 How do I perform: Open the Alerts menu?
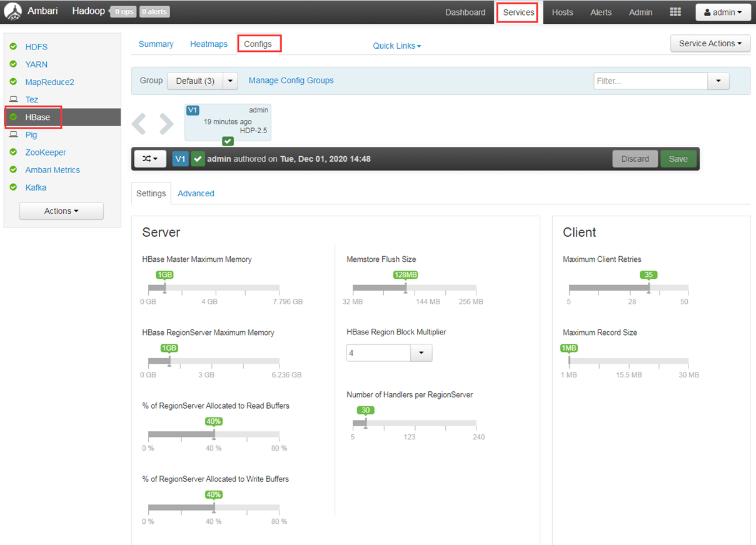tap(601, 12)
